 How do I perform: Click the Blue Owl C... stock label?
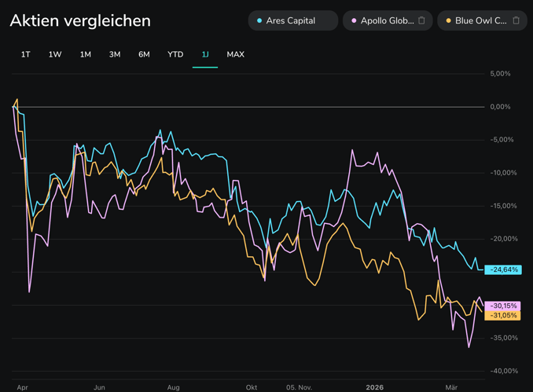[x=481, y=20]
